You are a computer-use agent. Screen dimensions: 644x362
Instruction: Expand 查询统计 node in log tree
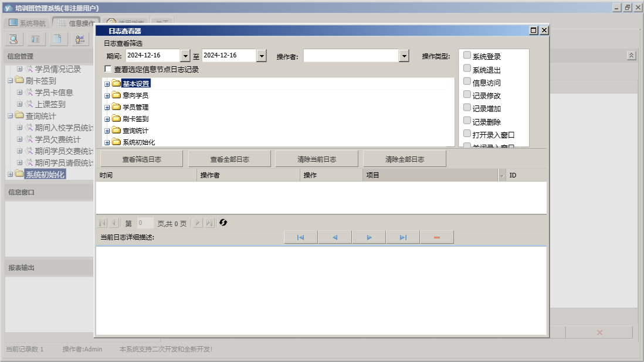click(x=107, y=131)
